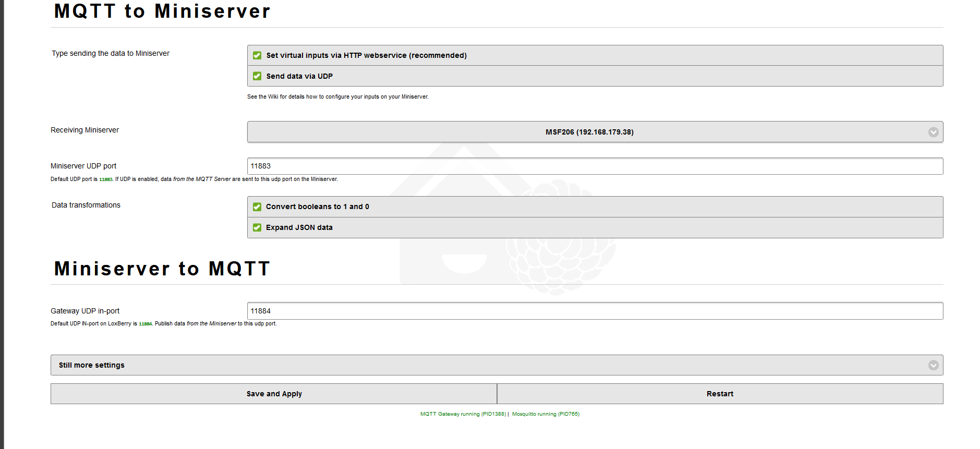Image resolution: width=980 pixels, height=449 pixels.
Task: Click the 'Miniserver UDP port' label
Action: coord(83,166)
